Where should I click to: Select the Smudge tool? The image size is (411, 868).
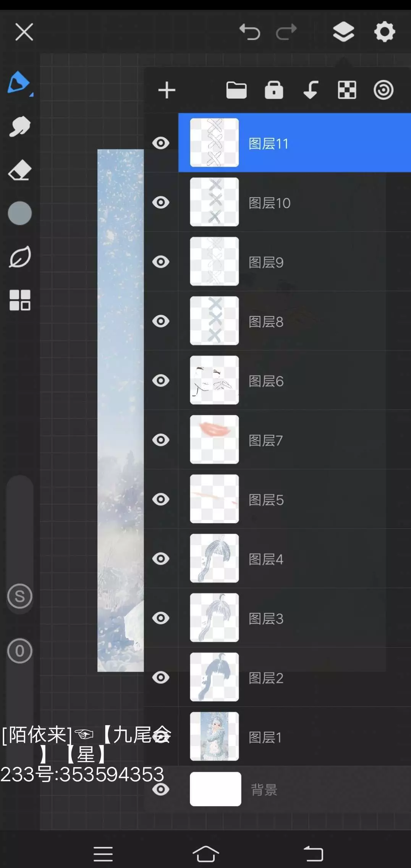(x=20, y=126)
